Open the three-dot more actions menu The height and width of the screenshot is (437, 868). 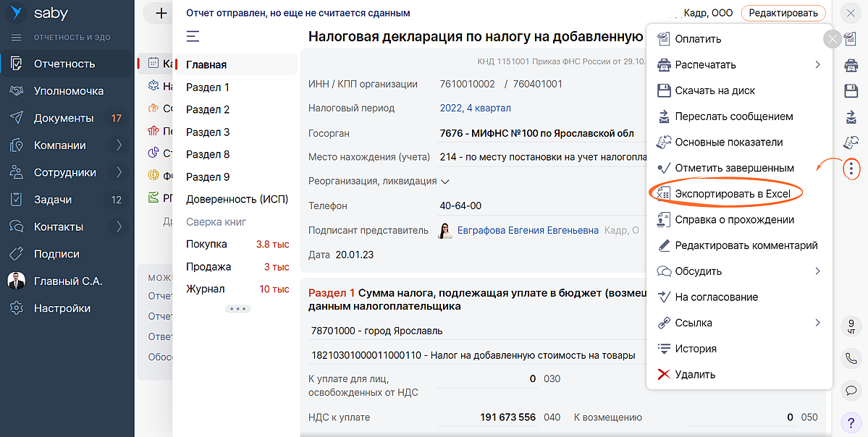coord(851,169)
